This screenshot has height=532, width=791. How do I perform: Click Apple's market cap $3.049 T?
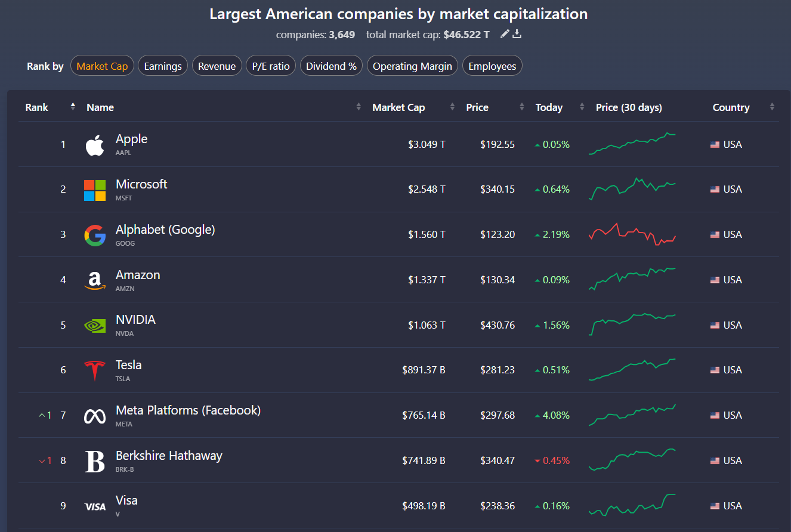click(x=427, y=144)
